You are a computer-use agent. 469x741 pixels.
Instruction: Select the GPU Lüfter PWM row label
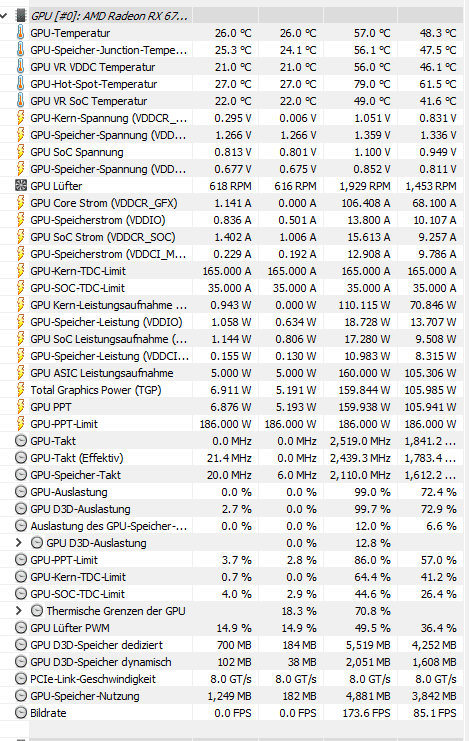point(69,629)
